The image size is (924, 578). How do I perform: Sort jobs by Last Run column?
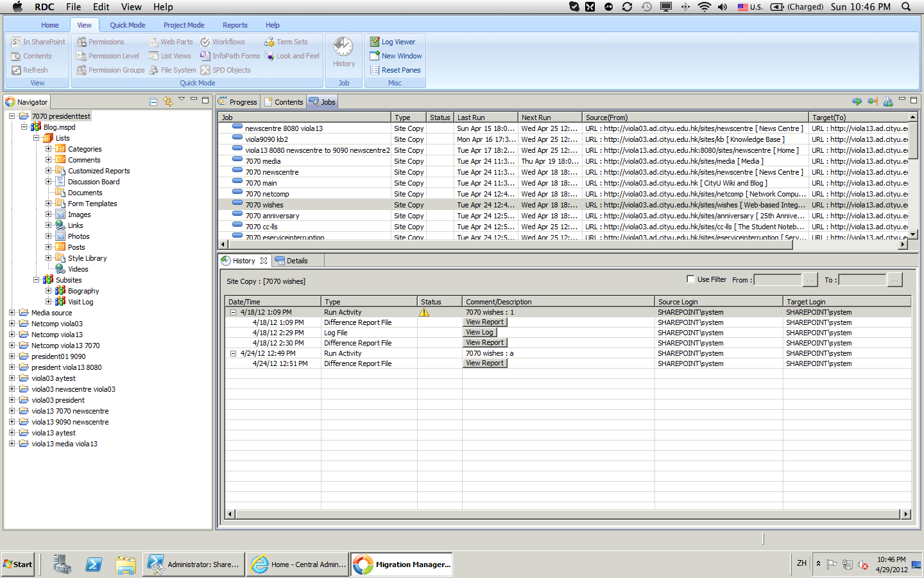click(486, 118)
